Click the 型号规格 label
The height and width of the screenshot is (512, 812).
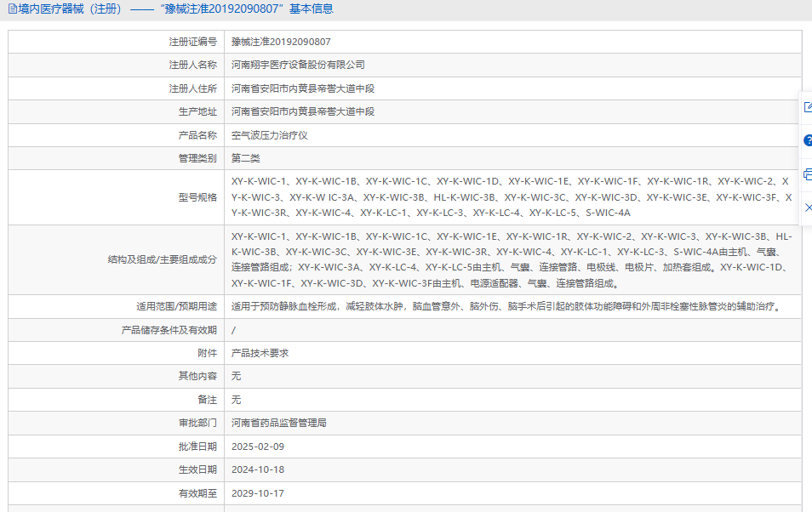click(197, 197)
